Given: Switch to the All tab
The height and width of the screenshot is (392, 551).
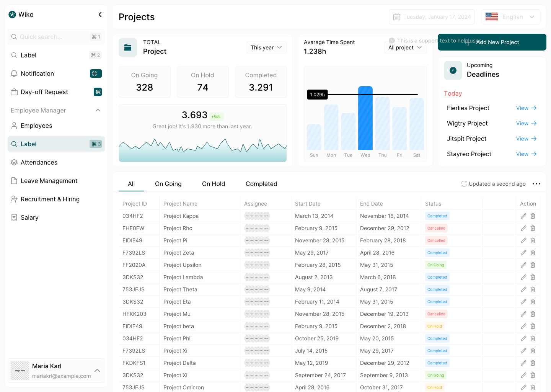Looking at the screenshot, I should click(x=131, y=184).
